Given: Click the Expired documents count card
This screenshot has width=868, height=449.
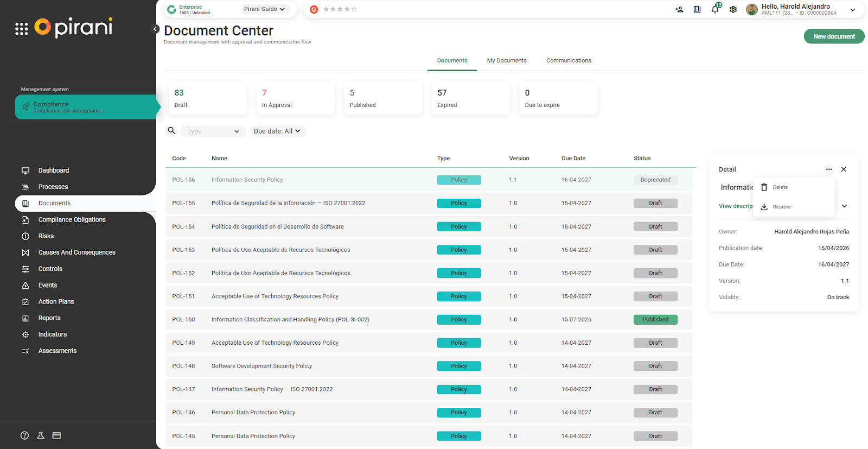Looking at the screenshot, I should click(470, 99).
